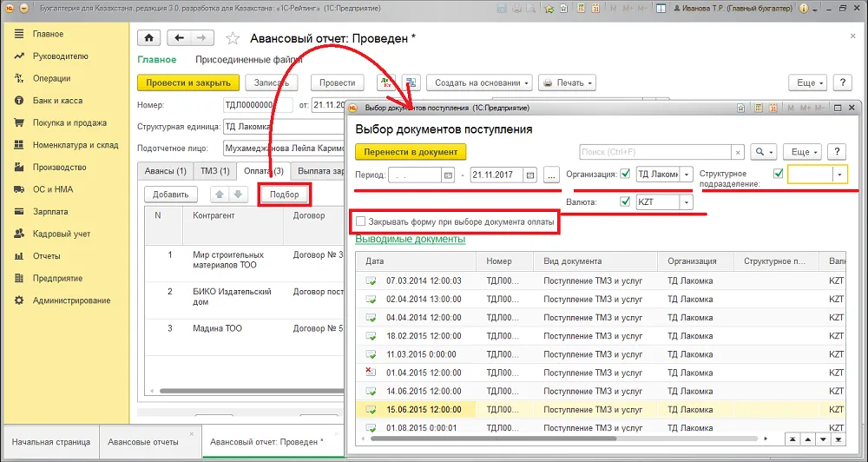The image size is (868, 462).
Task: Select row dated 15.06.2015 12:00:00
Action: click(x=601, y=410)
